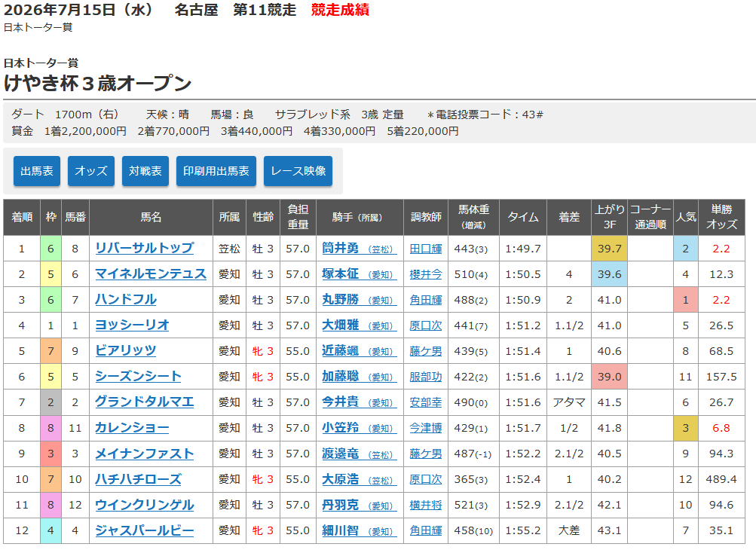756x553 pixels.
Task: View jockey 加藤聡 profile
Action: tap(360, 376)
